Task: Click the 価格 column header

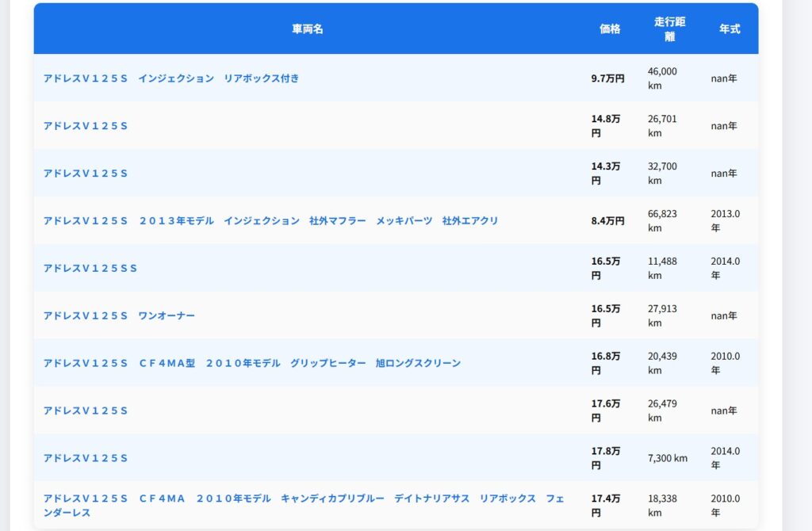Action: (610, 29)
